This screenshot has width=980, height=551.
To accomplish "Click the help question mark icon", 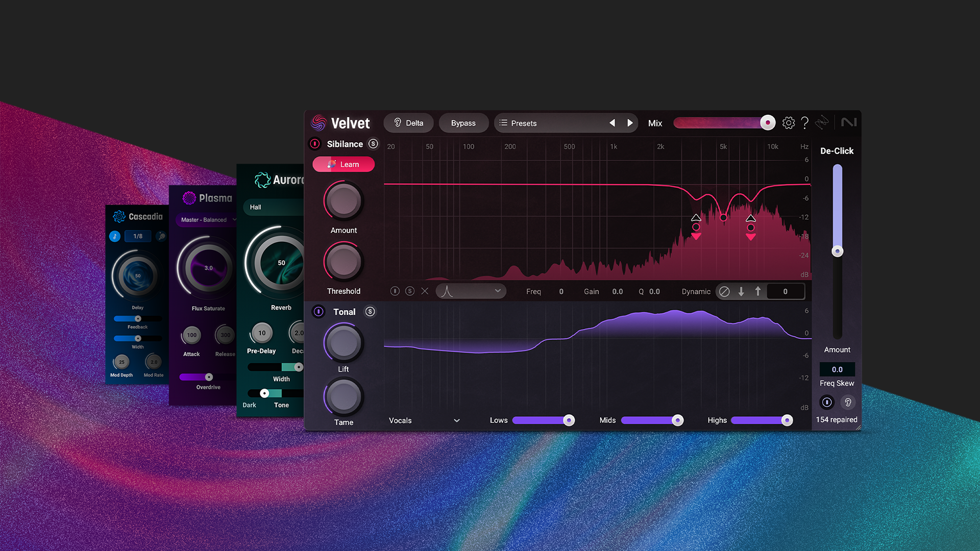I will (805, 123).
